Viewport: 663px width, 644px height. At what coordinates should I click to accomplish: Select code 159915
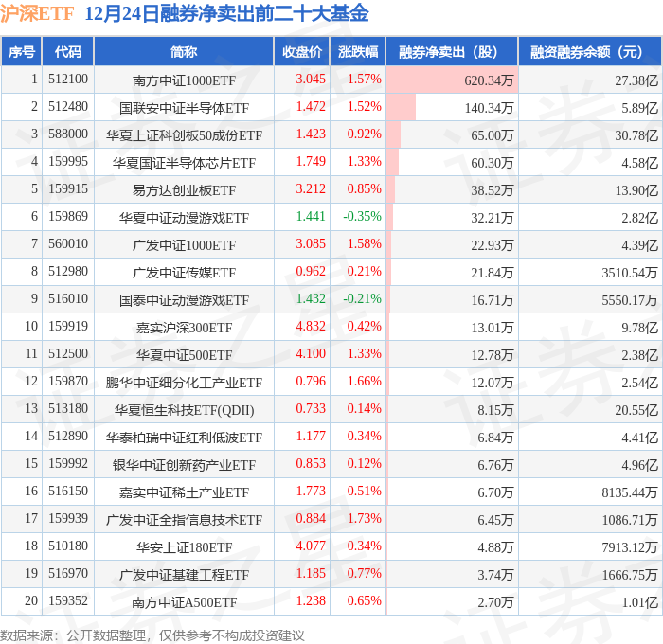(x=67, y=189)
